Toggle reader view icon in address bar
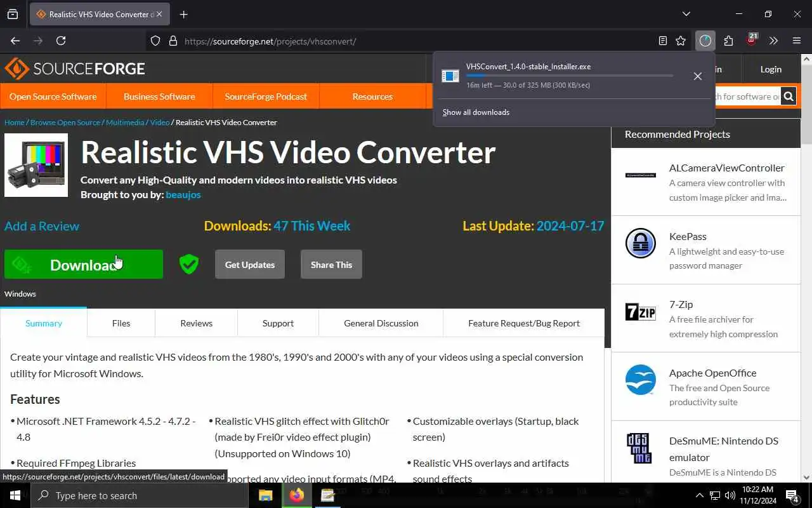The width and height of the screenshot is (812, 508). point(663,41)
